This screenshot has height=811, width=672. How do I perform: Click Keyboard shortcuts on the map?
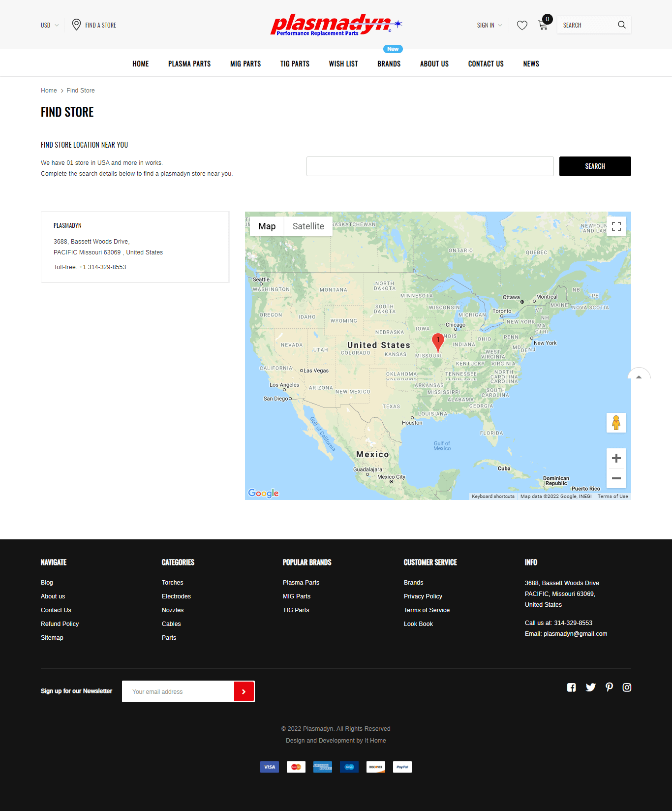point(493,497)
